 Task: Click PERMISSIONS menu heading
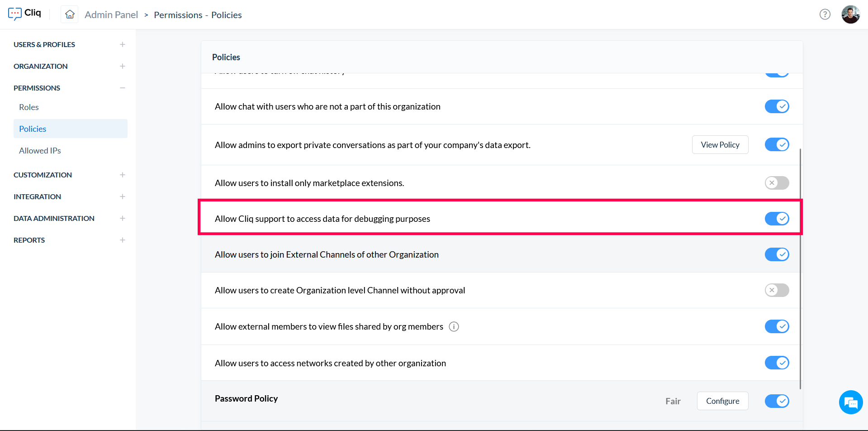[x=37, y=88]
